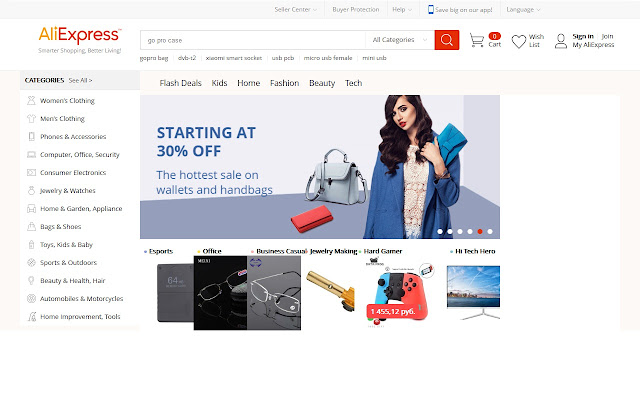Viewport: 640px width, 400px height.
Task: Click the Wish List heart icon
Action: 519,41
